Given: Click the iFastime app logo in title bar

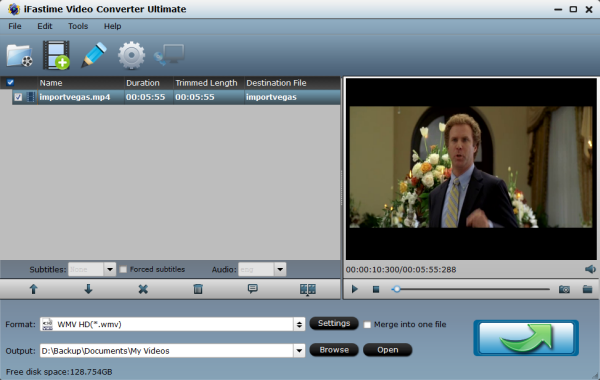Looking at the screenshot, I should (14, 9).
